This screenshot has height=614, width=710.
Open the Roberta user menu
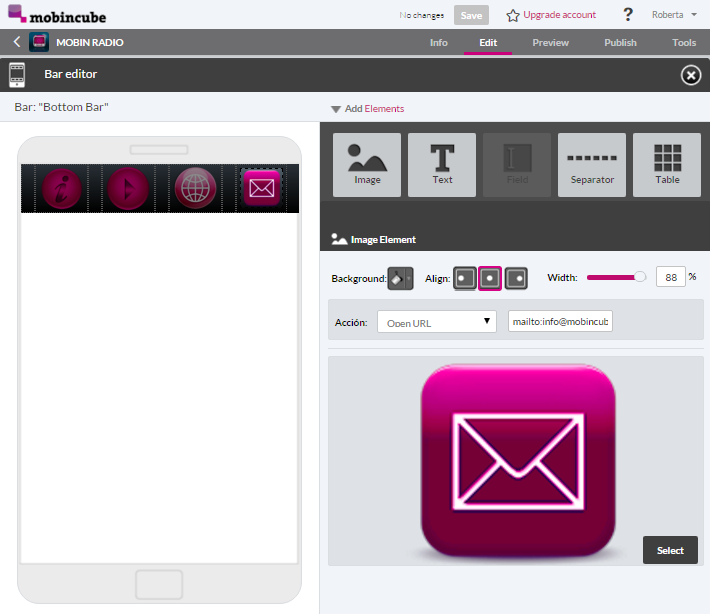674,15
